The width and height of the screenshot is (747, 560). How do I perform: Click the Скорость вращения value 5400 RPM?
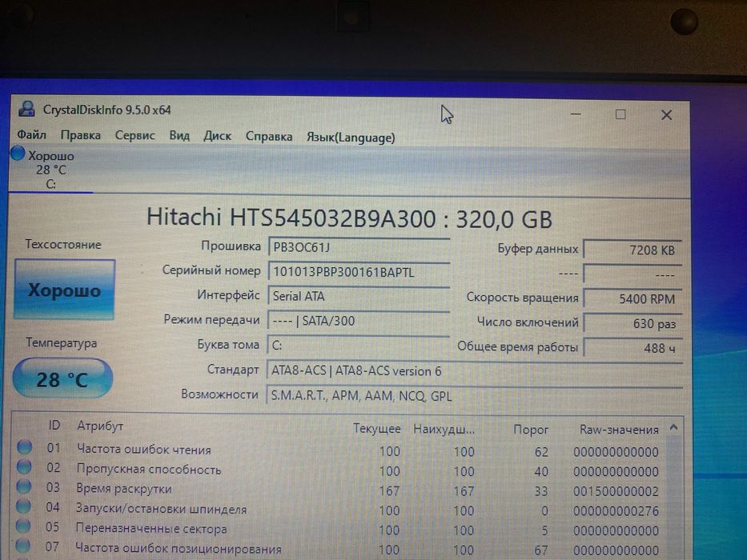click(633, 299)
